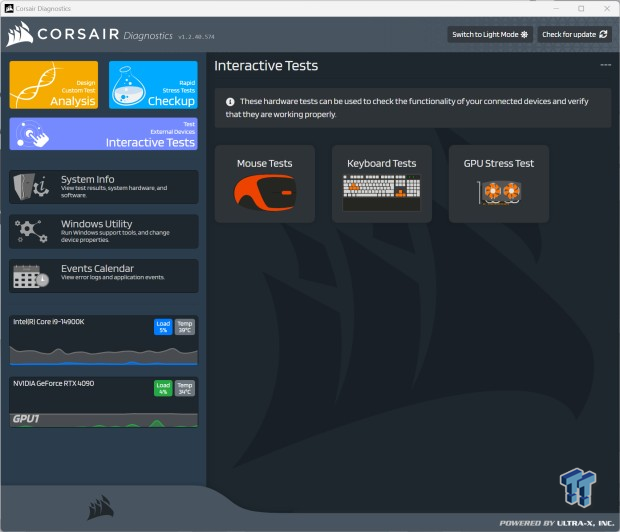
Task: Click the CPU Load 5% badge
Action: [x=163, y=327]
